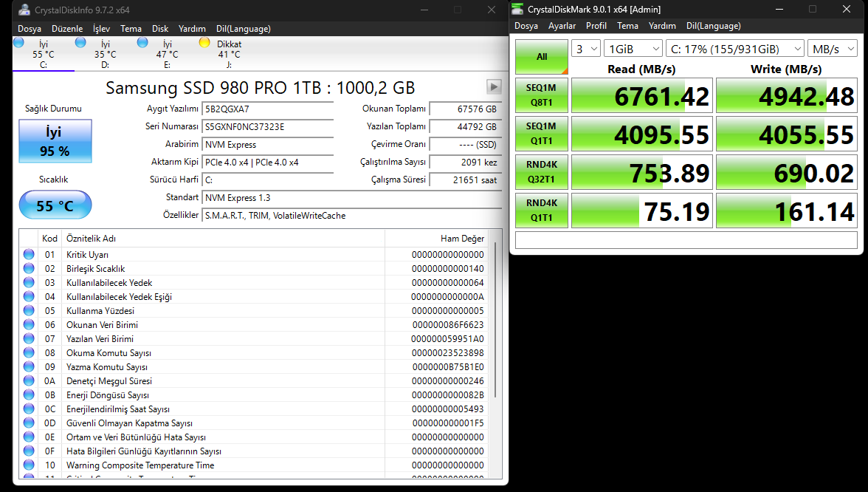Click status orb for Hata Bilgileri Günlüğü row
The width and height of the screenshot is (868, 492).
click(29, 451)
